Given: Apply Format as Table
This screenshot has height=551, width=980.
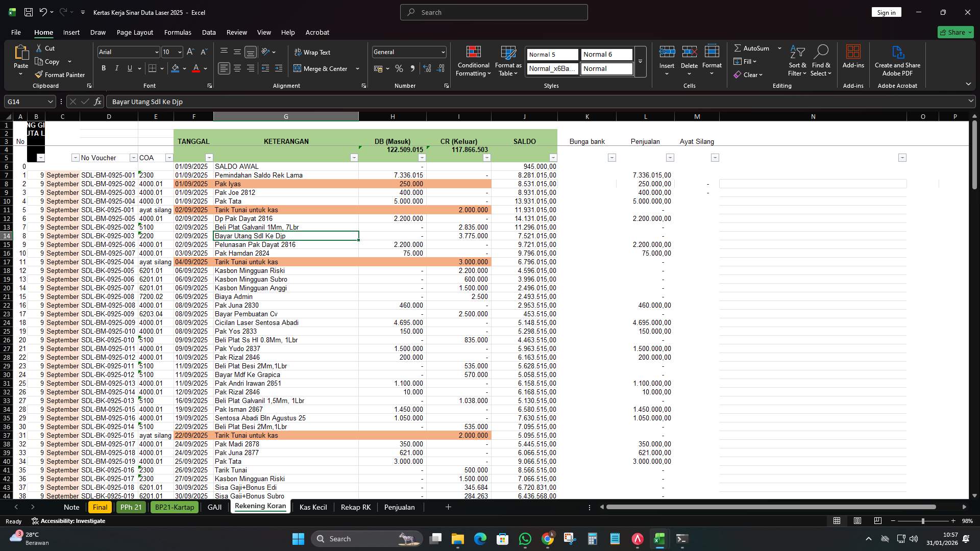Looking at the screenshot, I should pos(508,60).
